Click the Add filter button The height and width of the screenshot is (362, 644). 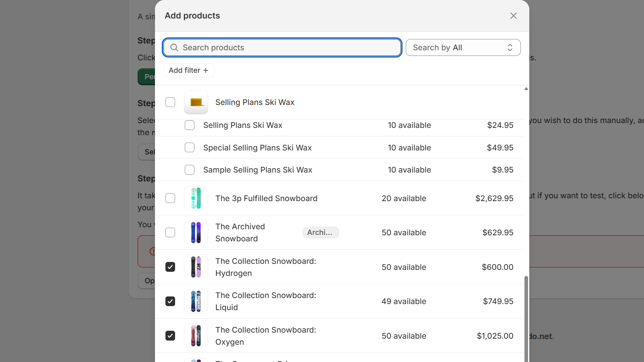[188, 70]
